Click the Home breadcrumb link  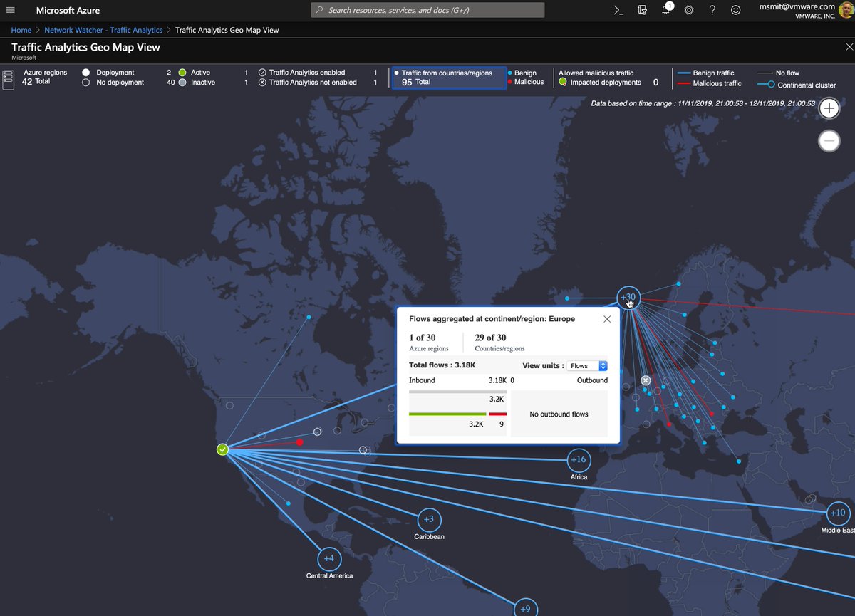pos(21,30)
